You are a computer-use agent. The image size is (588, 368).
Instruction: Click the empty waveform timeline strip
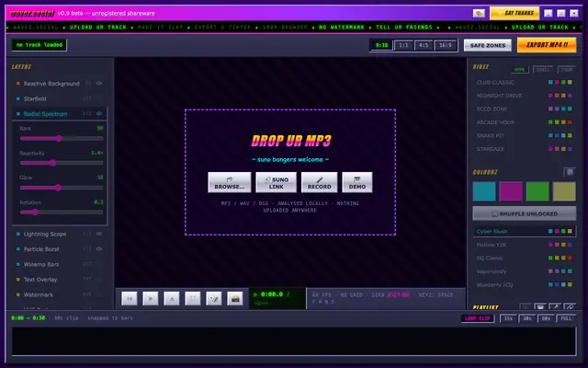pos(294,341)
